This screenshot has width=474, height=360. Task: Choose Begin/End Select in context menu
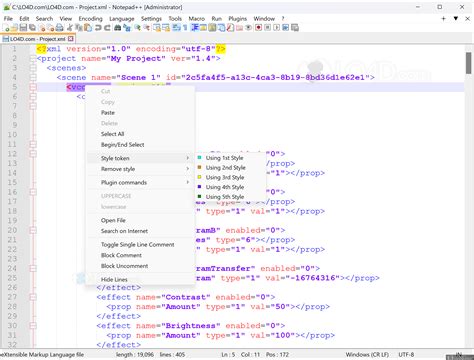140,145
